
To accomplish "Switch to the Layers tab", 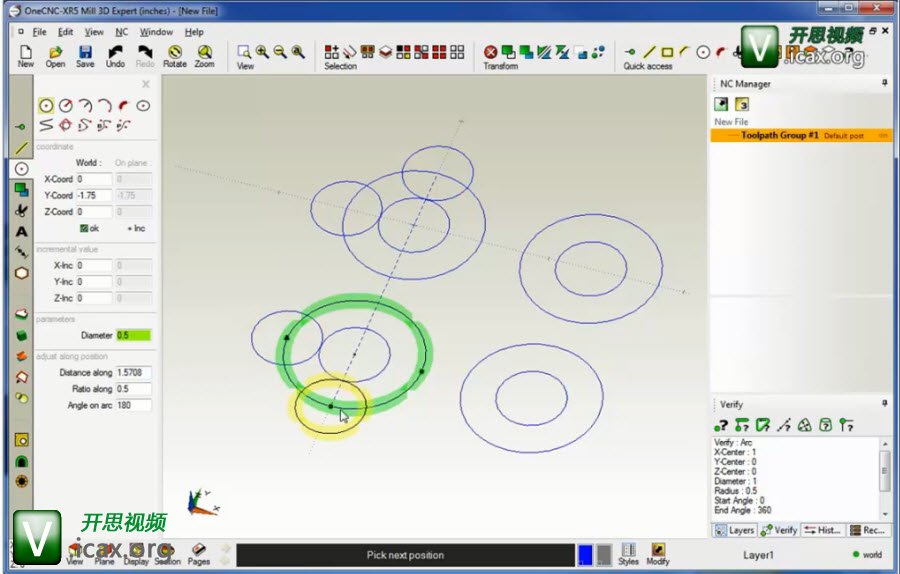I will (x=735, y=530).
